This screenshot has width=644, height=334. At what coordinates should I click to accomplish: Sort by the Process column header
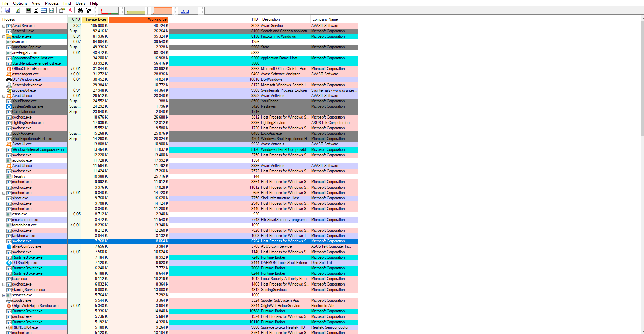(x=34, y=19)
